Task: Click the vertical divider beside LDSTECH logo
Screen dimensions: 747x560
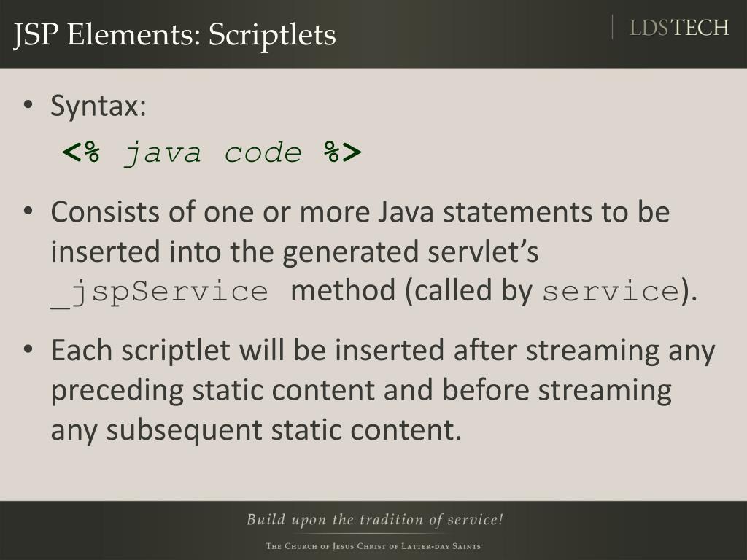Action: tap(612, 27)
